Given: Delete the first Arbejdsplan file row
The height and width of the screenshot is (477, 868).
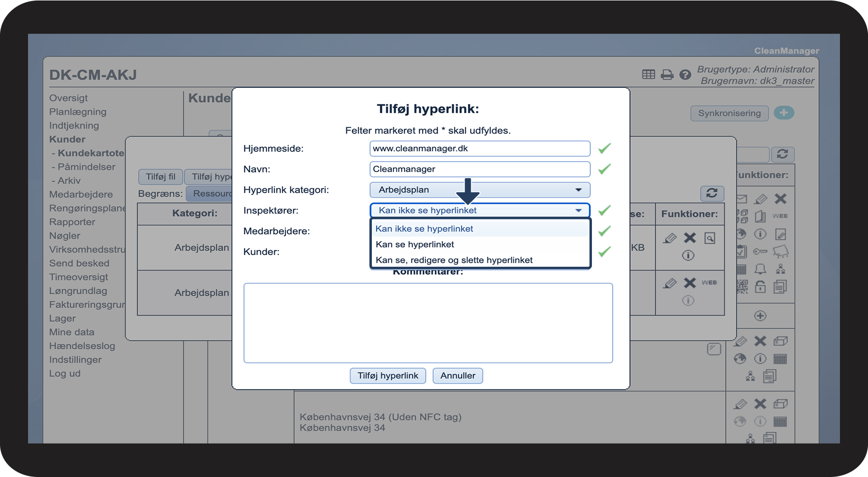Looking at the screenshot, I should tap(690, 238).
